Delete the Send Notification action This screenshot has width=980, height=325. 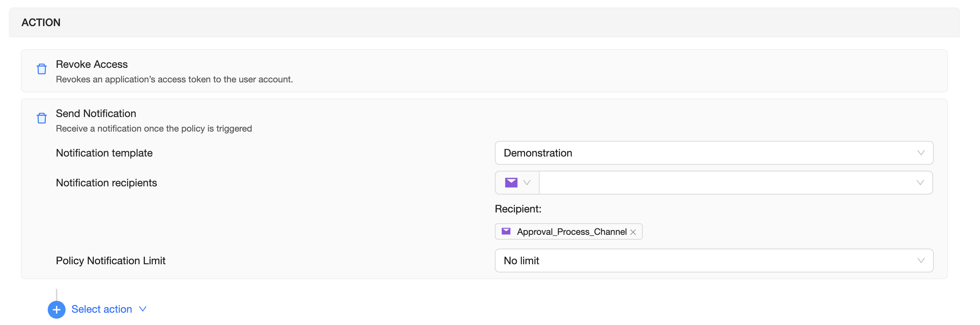pos(41,118)
